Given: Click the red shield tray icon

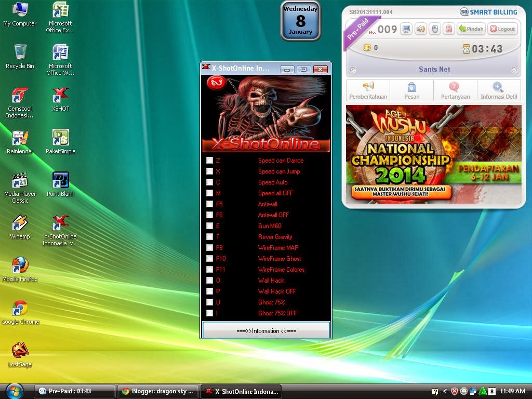Looking at the screenshot, I should (x=455, y=392).
